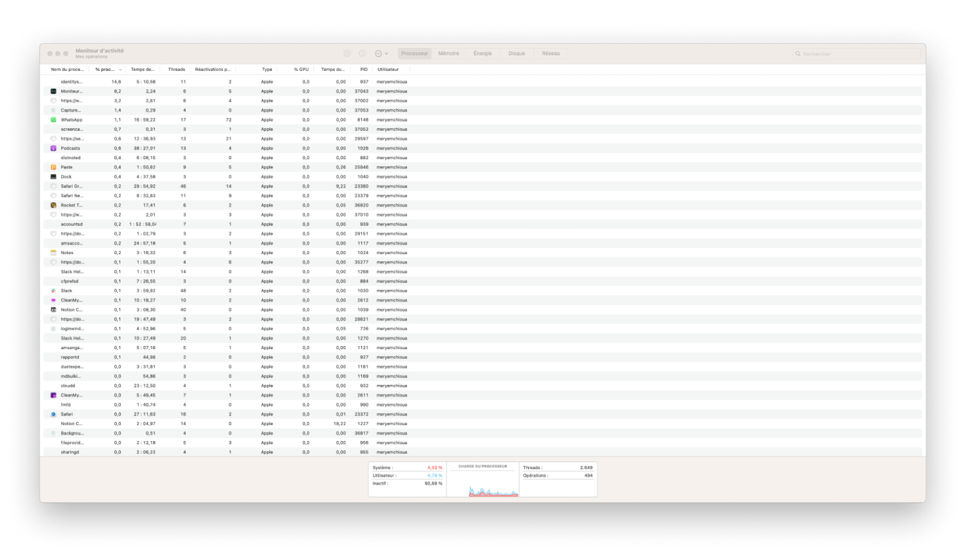Image resolution: width=962 pixels, height=560 pixels.
Task: Switch to the Mémoire tab
Action: 448,54
